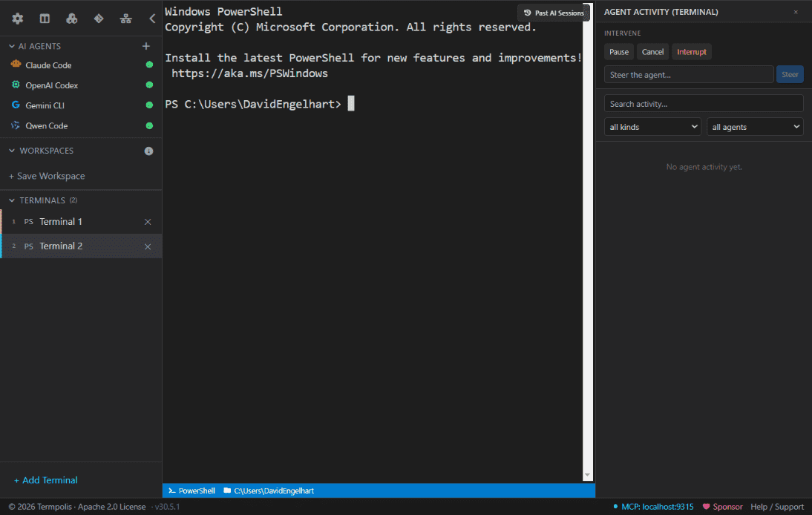Click the diamond git icon in the toolbar

click(x=99, y=19)
